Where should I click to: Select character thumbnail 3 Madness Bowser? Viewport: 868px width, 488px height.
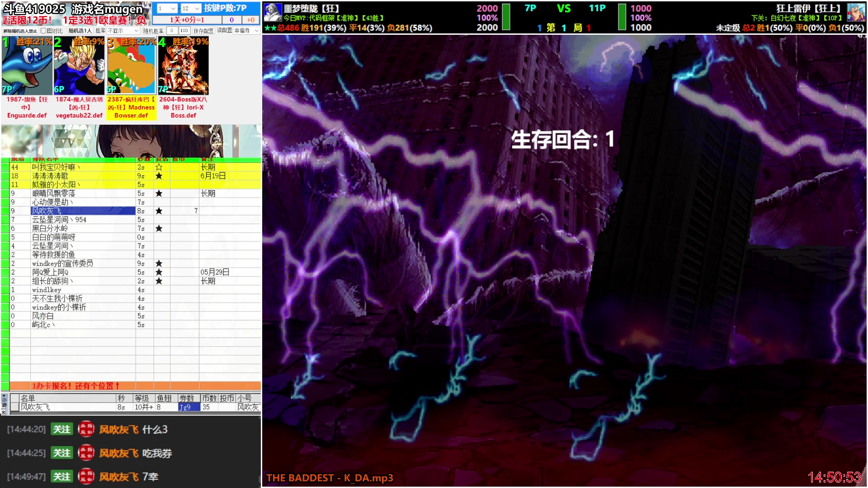click(x=131, y=66)
